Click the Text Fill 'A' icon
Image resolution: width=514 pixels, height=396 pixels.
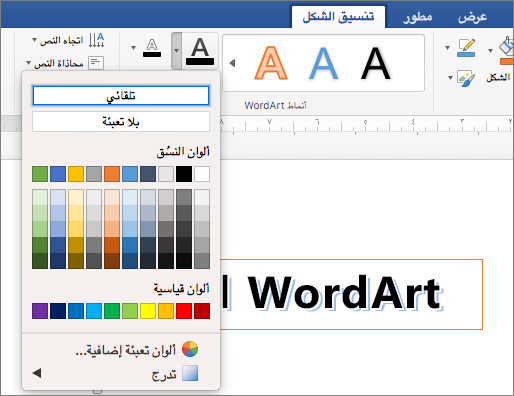(200, 51)
